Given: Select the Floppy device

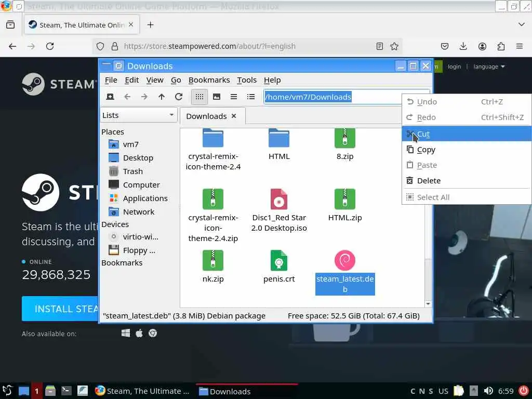Looking at the screenshot, I should pyautogui.click(x=139, y=250).
